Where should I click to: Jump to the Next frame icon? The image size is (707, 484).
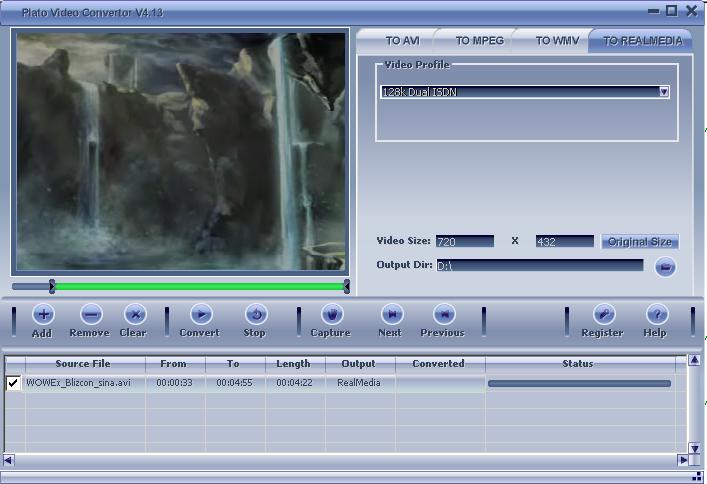tap(392, 314)
